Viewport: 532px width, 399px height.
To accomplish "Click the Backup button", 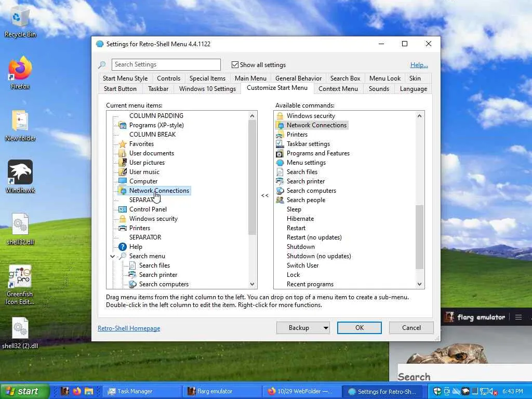I will click(x=299, y=328).
